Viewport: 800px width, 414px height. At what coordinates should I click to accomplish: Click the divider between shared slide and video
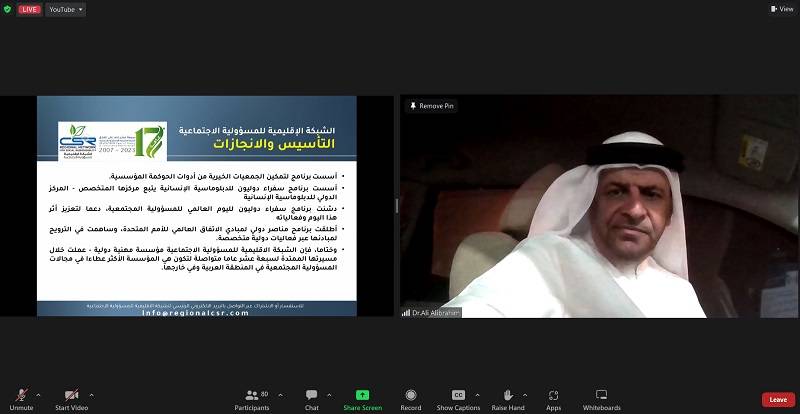(397, 206)
